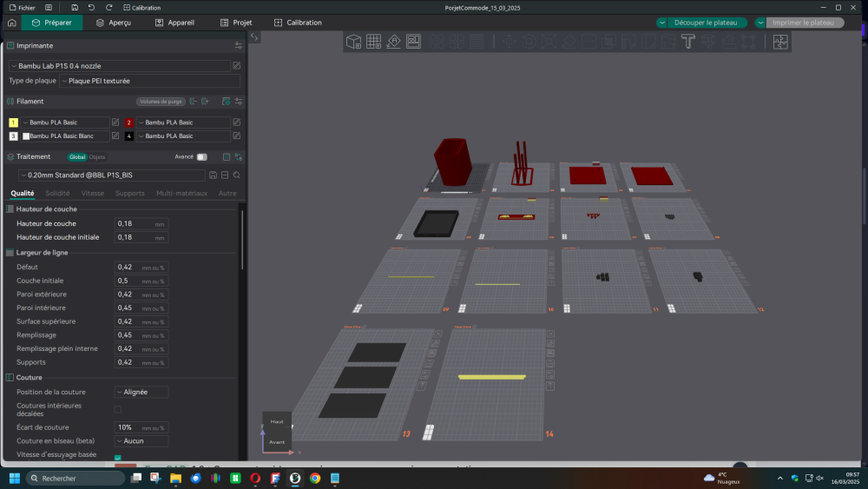Collapse the left sidebar with arrow icon
Screen dimensions: 868x489
[254, 37]
